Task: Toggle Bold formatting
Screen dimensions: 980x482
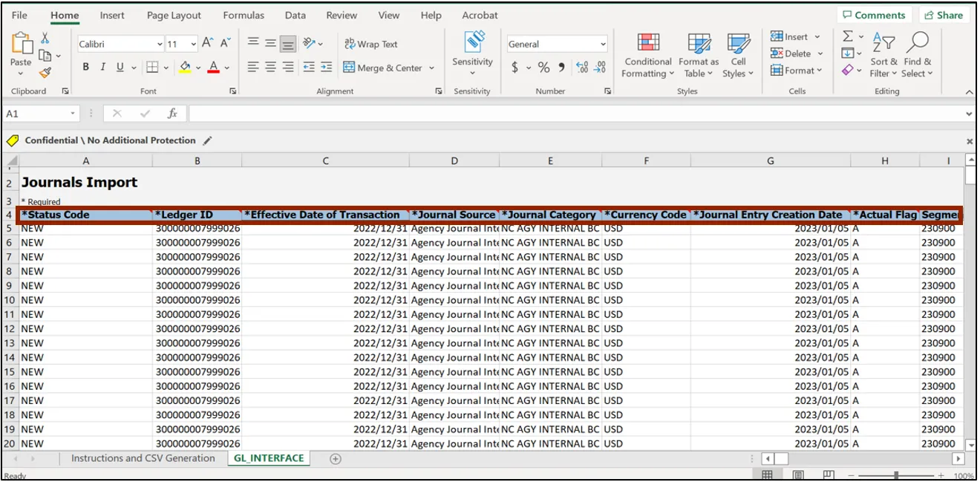Action: pos(86,68)
